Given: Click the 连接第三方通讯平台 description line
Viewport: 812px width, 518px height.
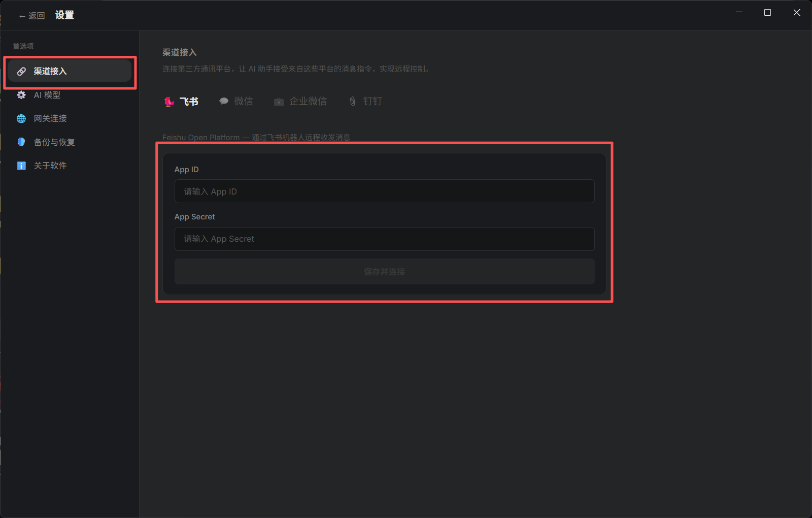Looking at the screenshot, I should (297, 69).
